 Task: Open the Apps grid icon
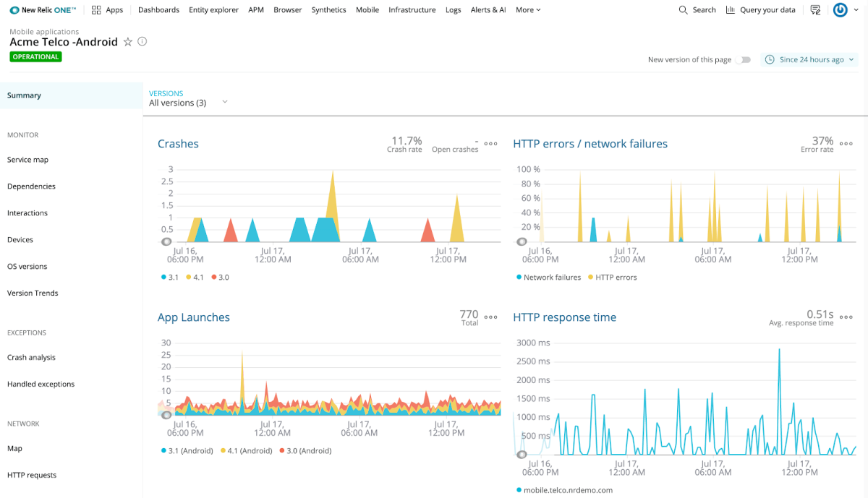(x=96, y=10)
